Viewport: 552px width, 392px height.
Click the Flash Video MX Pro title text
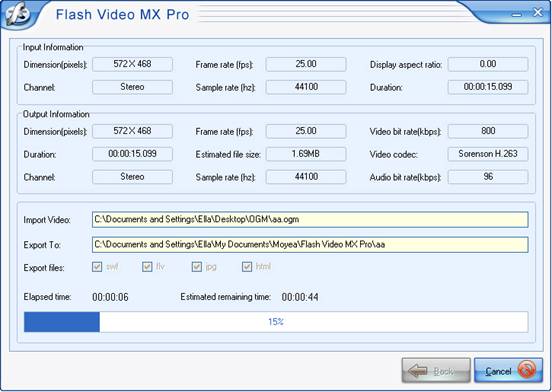123,15
